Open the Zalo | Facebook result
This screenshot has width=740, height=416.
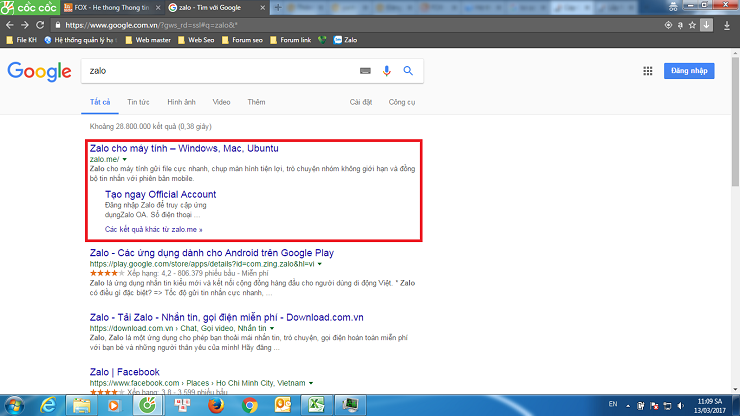point(125,372)
